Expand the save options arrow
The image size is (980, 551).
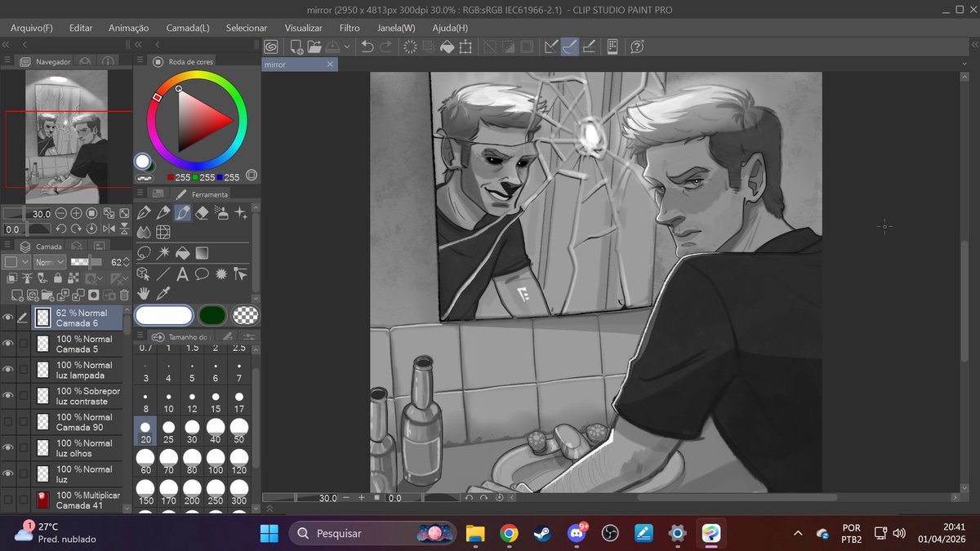(x=348, y=47)
